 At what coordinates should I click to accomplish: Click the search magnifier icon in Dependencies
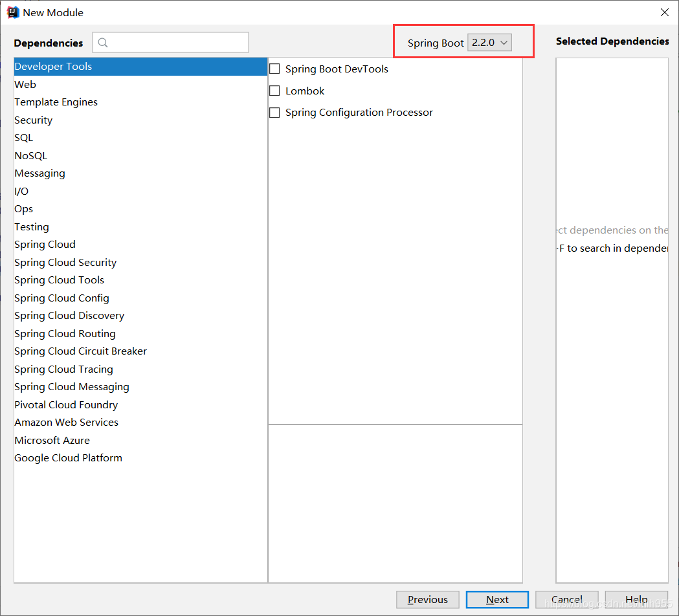[x=103, y=43]
